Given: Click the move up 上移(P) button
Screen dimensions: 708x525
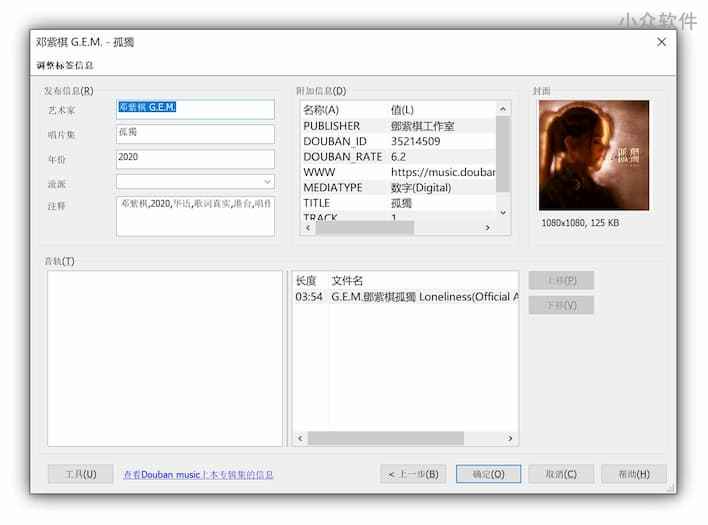Looking at the screenshot, I should (x=561, y=280).
